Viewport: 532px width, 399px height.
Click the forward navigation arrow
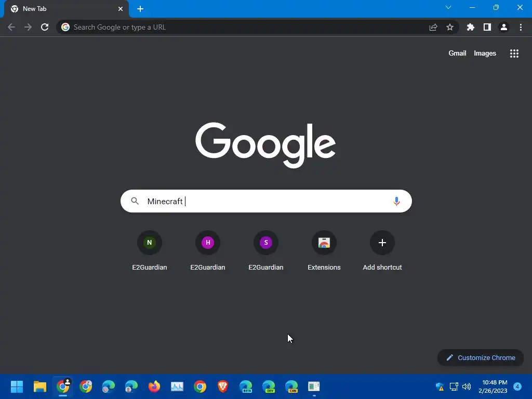tap(28, 27)
